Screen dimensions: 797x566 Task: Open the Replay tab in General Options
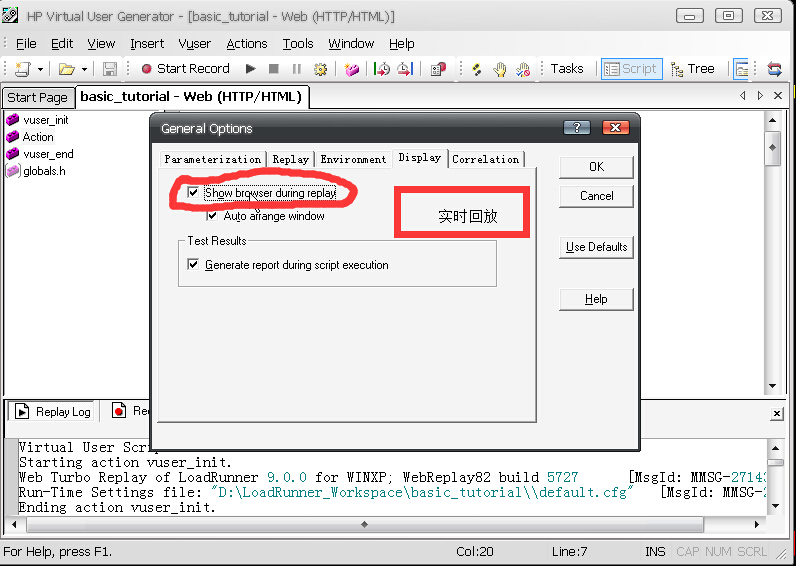point(290,160)
